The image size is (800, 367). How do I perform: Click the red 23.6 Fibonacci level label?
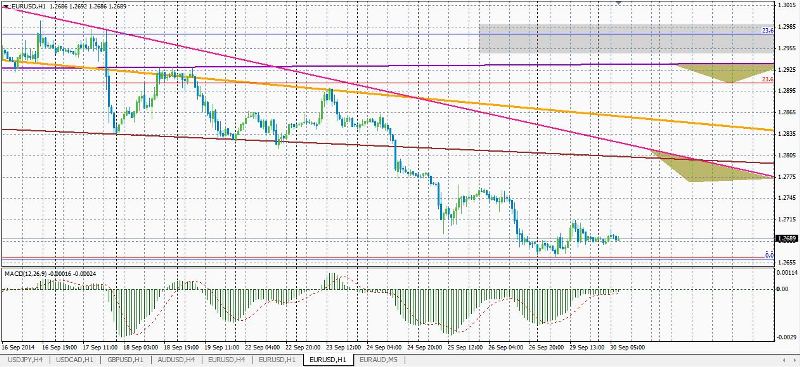768,79
